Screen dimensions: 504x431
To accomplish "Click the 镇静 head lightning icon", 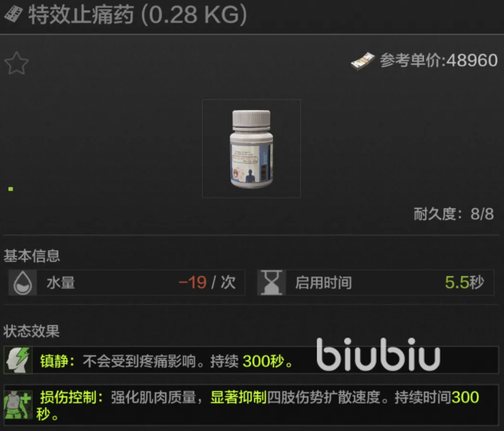I will point(18,360).
